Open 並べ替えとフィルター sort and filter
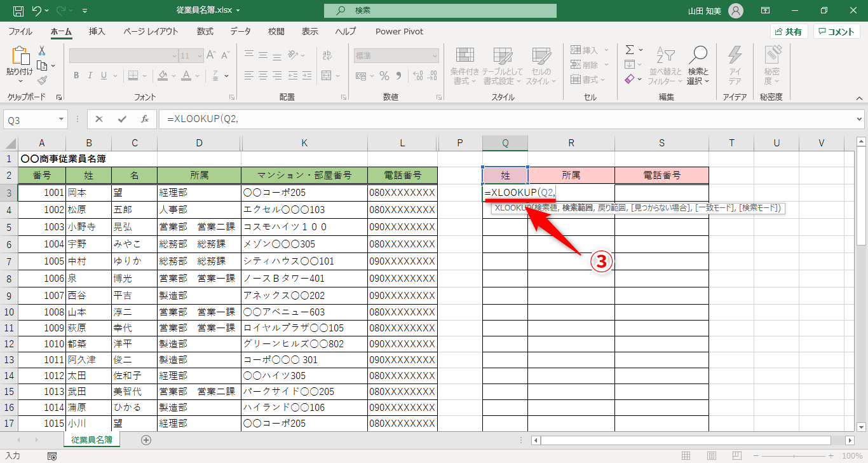 click(x=665, y=66)
